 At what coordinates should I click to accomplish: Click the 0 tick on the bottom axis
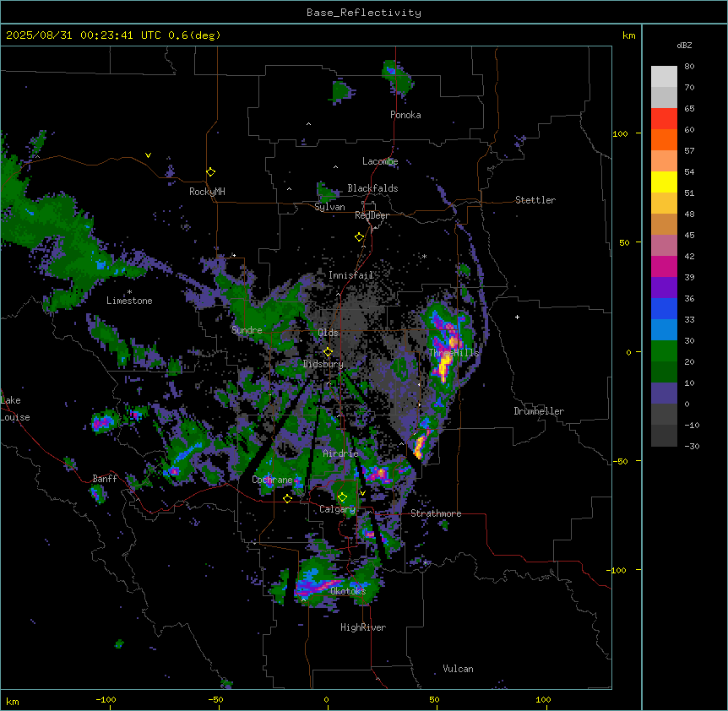[x=326, y=699]
